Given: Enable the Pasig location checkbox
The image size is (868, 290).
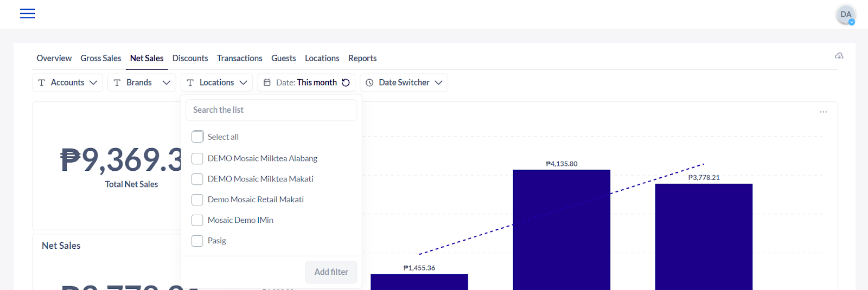Looking at the screenshot, I should click(x=197, y=241).
